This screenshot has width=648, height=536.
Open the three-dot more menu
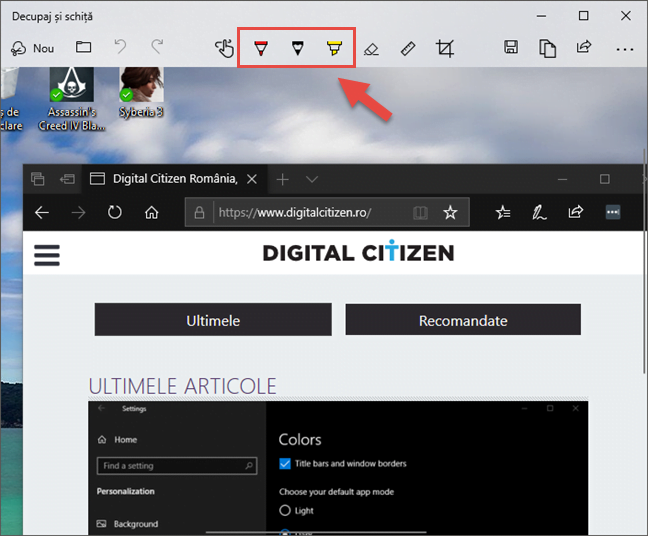click(624, 49)
